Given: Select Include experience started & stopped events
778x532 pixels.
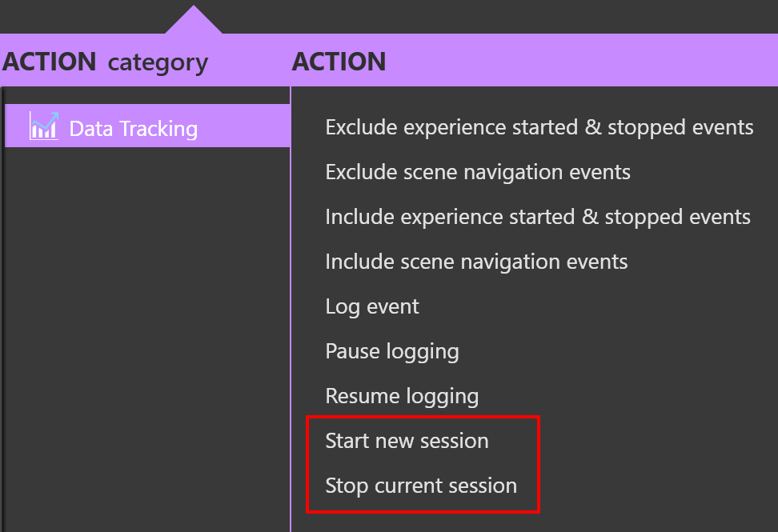Looking at the screenshot, I should 538,217.
